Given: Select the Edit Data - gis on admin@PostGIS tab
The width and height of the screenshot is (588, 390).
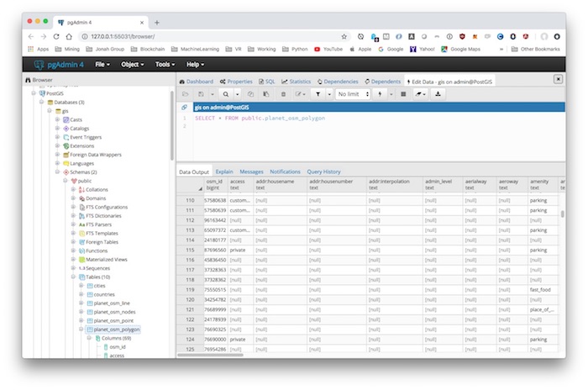Looking at the screenshot, I should (x=449, y=82).
